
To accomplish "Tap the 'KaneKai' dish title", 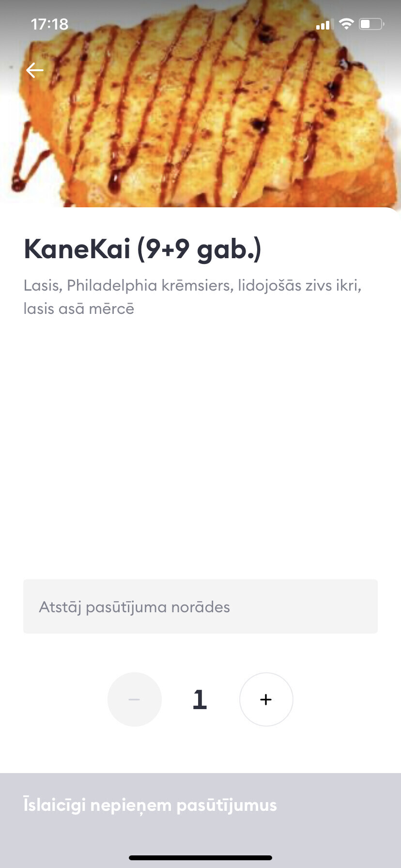I will (x=77, y=249).
